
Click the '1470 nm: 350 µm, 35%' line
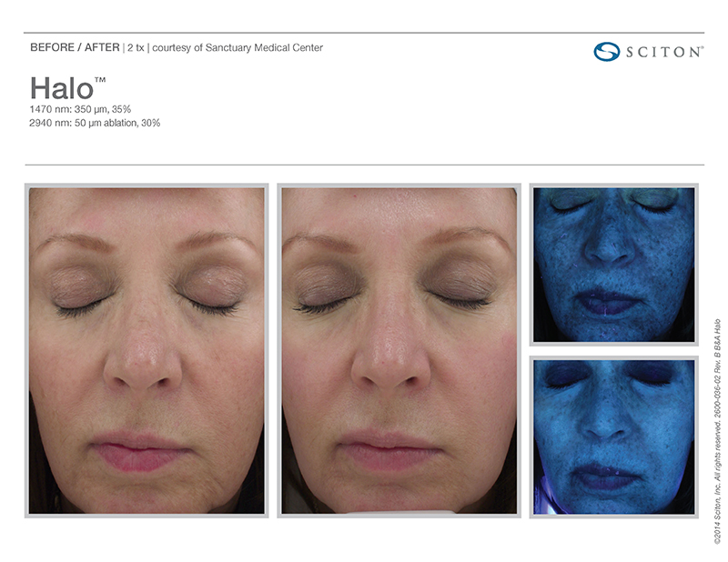(80, 109)
